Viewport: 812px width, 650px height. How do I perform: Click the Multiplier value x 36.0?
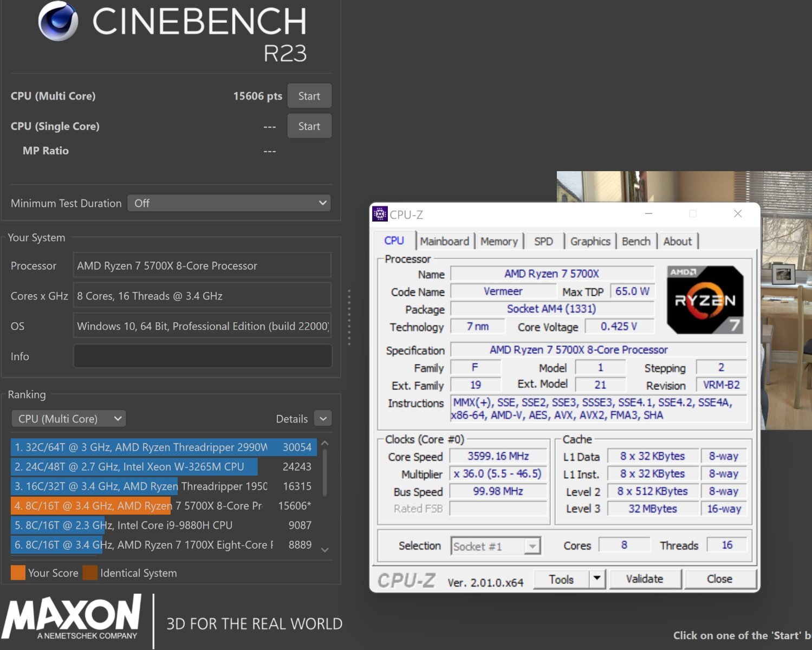point(499,473)
